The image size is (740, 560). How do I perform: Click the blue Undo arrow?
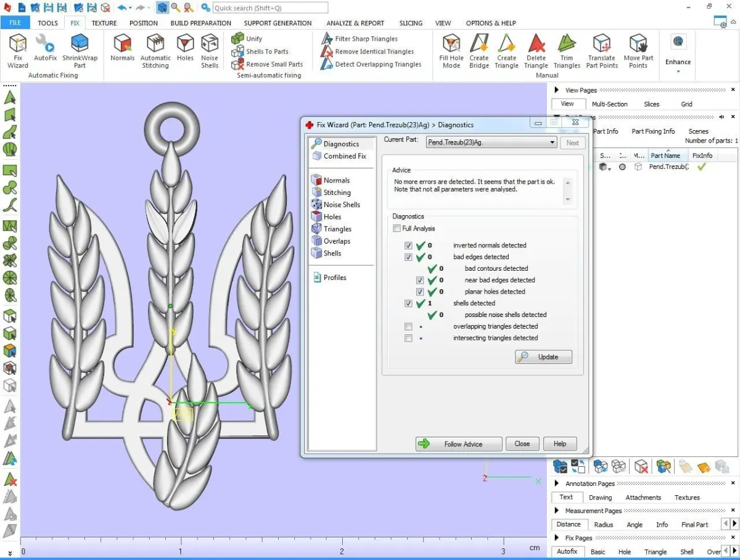[x=122, y=7]
